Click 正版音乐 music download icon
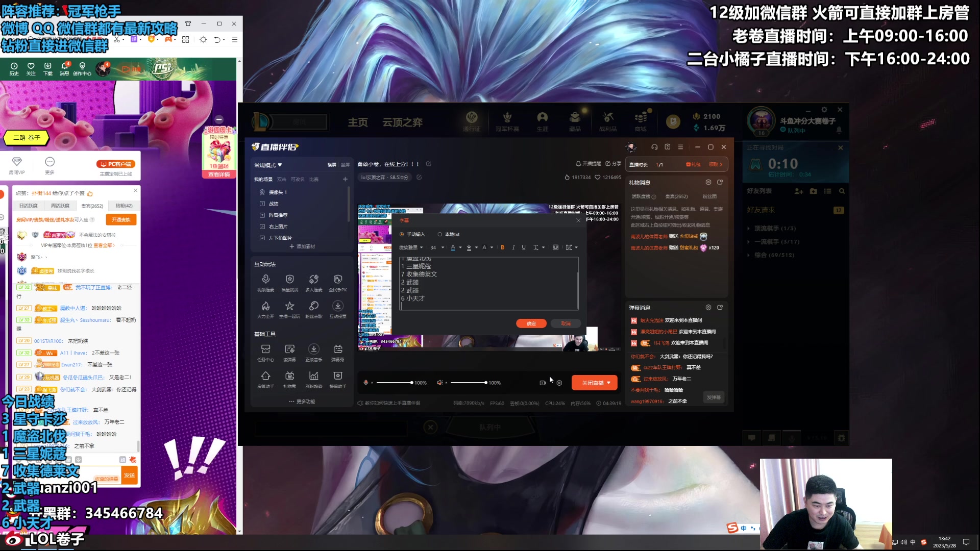The height and width of the screenshot is (551, 980). coord(313,349)
